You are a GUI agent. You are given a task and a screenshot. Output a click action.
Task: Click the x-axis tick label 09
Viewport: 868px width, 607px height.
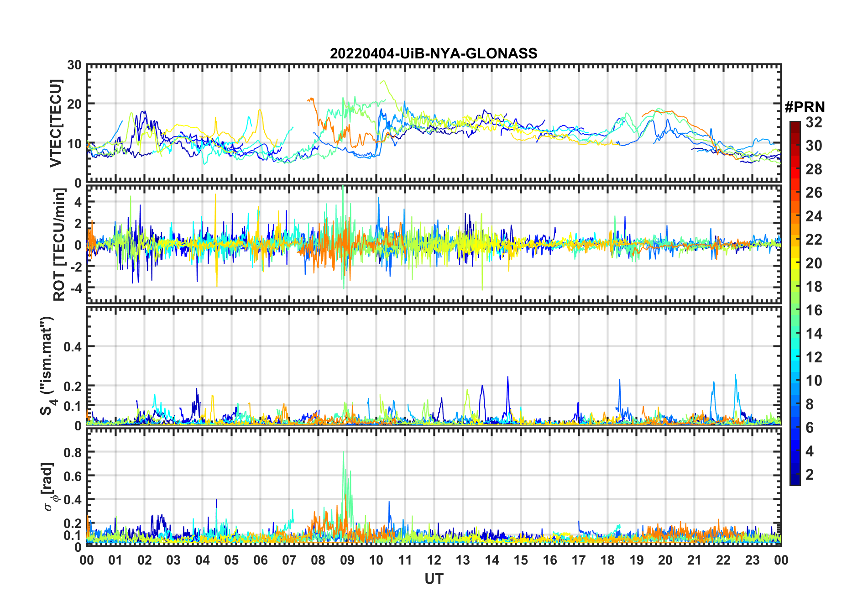click(347, 560)
